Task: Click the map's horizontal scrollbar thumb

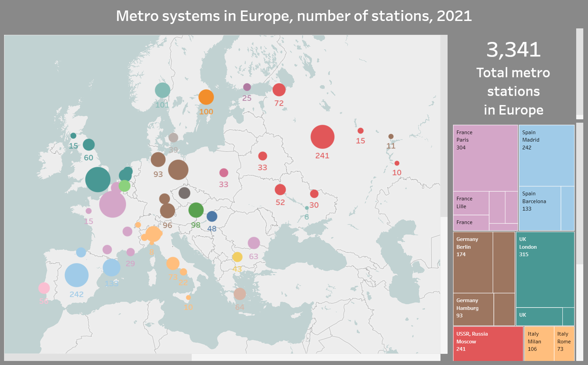Action: 98,357
